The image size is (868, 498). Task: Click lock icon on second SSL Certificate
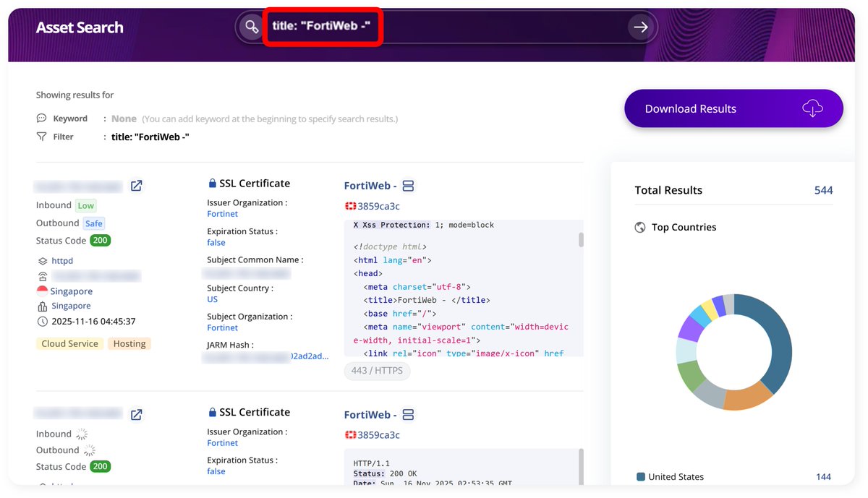click(x=212, y=413)
